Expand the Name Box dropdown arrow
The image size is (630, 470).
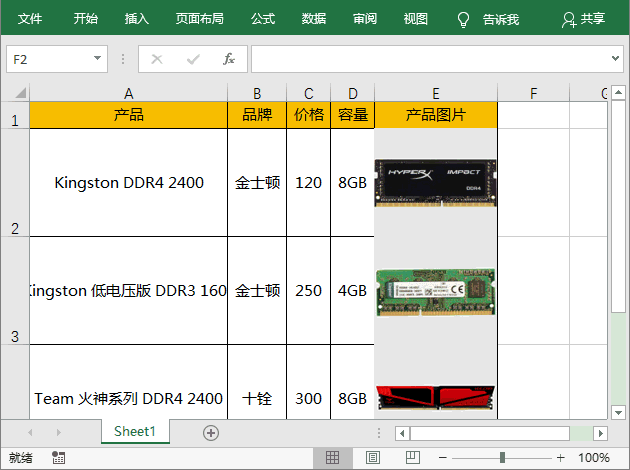(x=97, y=59)
